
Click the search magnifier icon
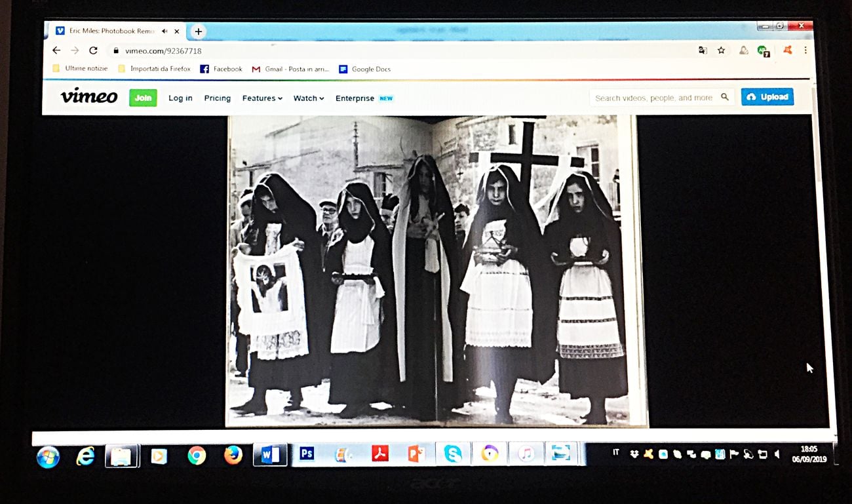(725, 97)
